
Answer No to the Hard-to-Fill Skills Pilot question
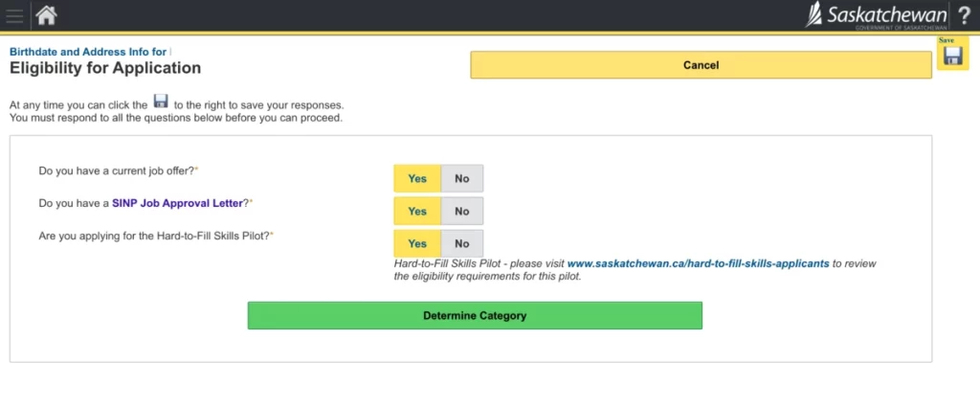point(462,243)
